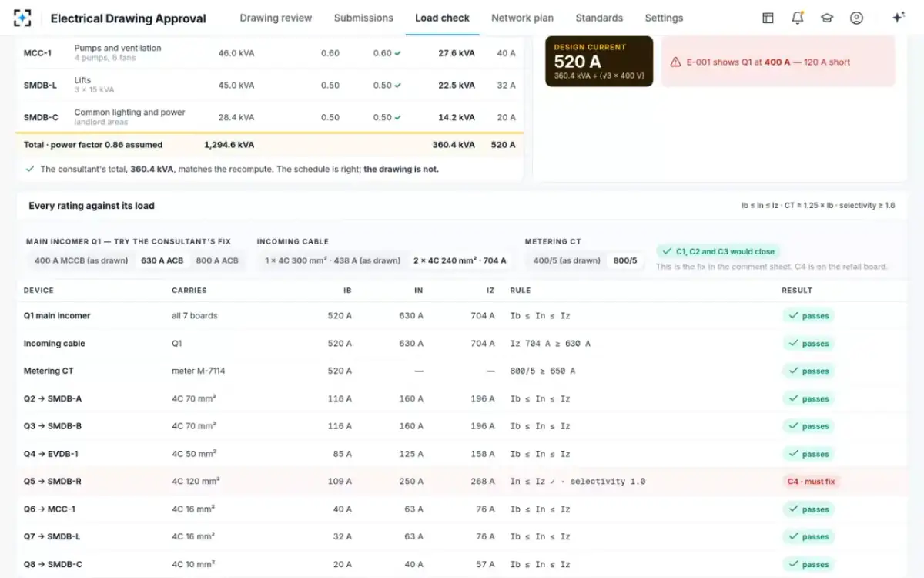Click the C1, C2 and C3 would close badge
Screen dimensions: 924x578
pos(718,251)
